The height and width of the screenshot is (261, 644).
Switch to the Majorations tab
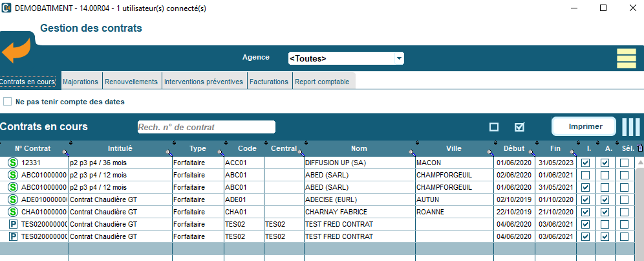click(80, 82)
